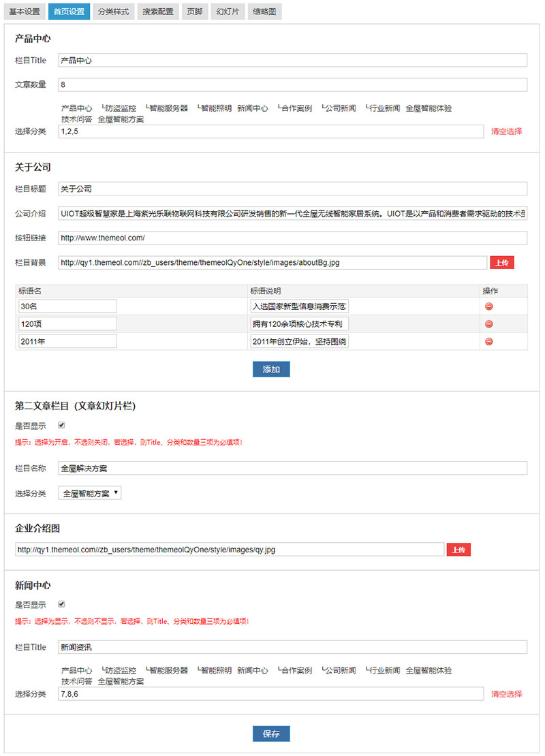Focus the 文章数量 input field
This screenshot has width=545, height=756.
292,84
